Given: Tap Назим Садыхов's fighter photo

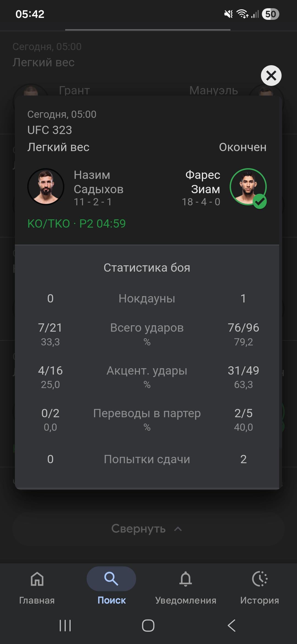Looking at the screenshot, I should point(46,187).
